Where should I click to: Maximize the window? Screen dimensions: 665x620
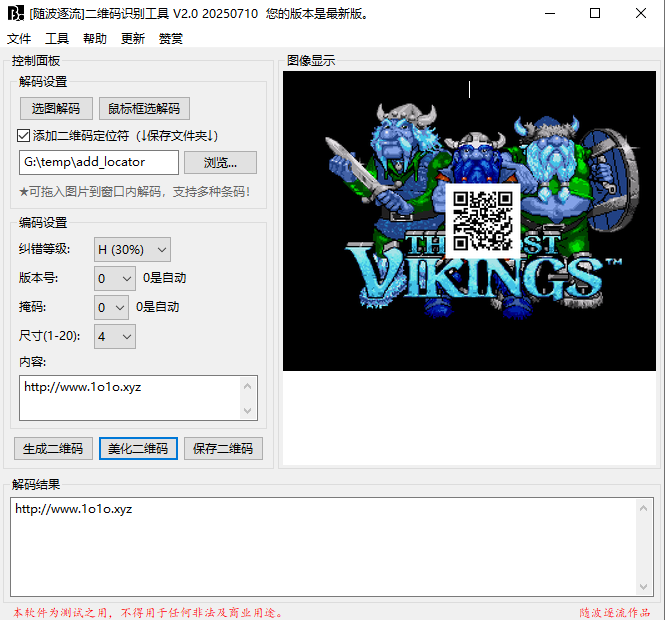(x=595, y=13)
